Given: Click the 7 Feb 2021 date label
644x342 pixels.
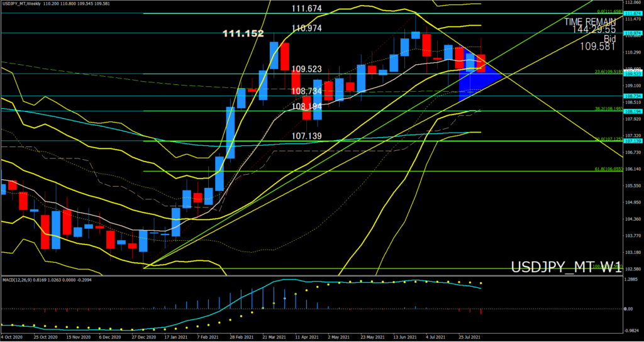Looking at the screenshot, I should point(208,337).
